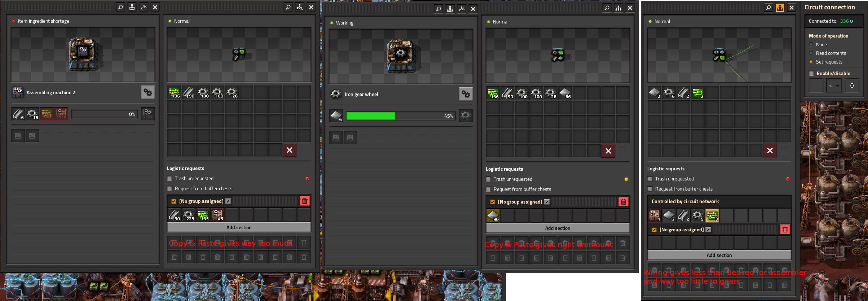Uncheck No group assigned section in second chest
868x301 pixels.
pyautogui.click(x=493, y=202)
